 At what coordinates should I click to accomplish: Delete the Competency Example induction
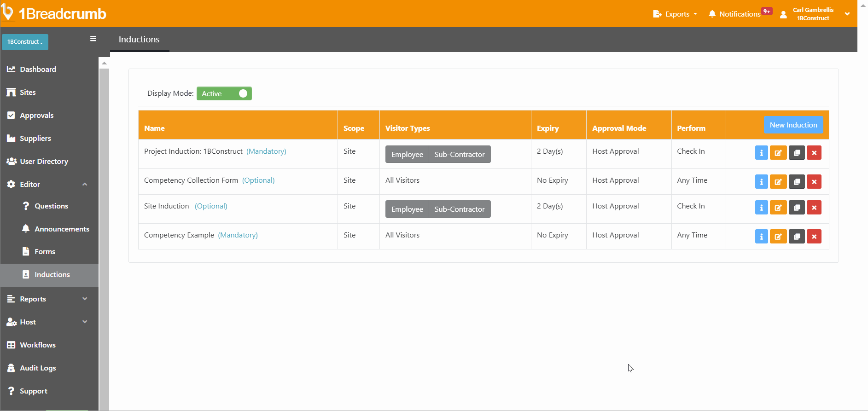(814, 237)
